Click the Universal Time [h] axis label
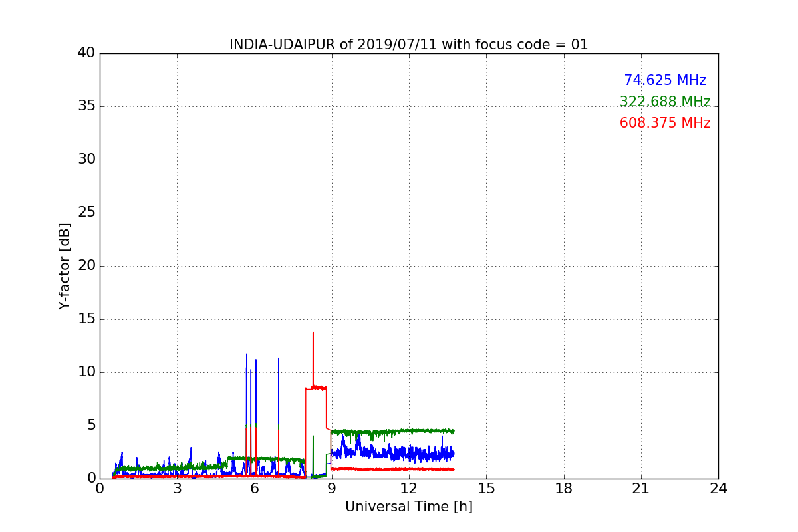Viewport: 798px width, 532px height. click(x=408, y=507)
